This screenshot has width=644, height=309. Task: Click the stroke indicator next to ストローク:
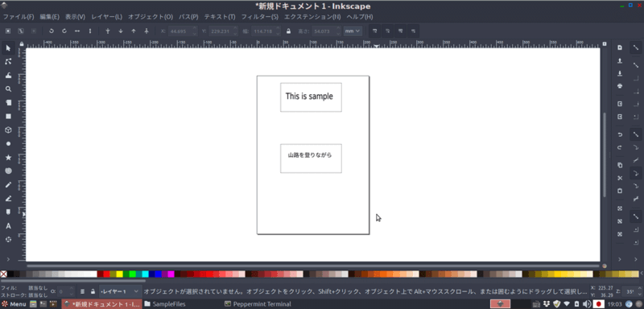[x=38, y=295]
